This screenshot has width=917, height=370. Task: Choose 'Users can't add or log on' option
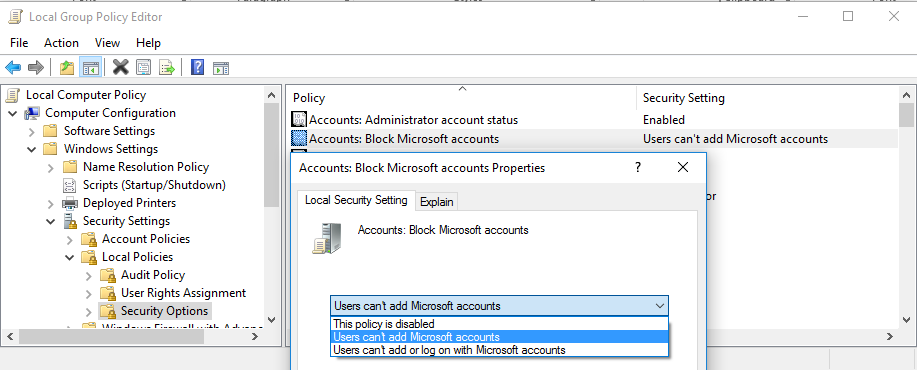coord(499,350)
